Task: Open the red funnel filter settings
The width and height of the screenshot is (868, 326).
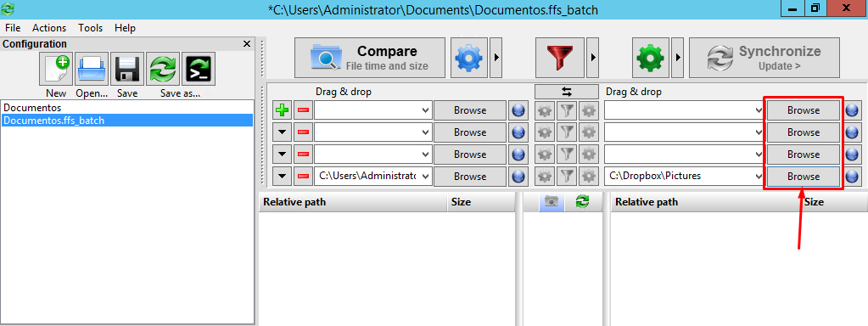Action: (x=560, y=58)
